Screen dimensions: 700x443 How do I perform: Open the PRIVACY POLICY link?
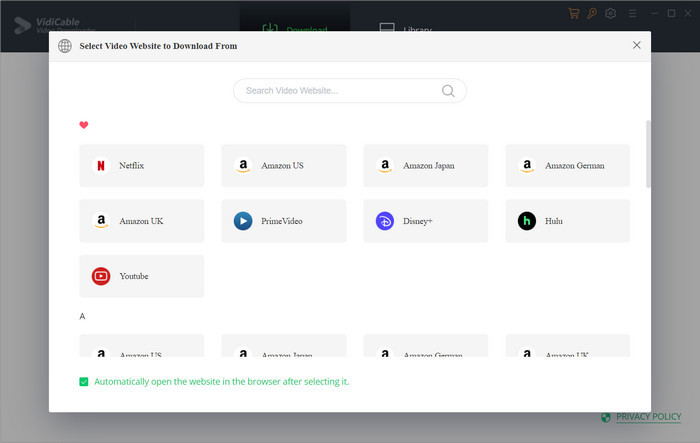pyautogui.click(x=648, y=417)
